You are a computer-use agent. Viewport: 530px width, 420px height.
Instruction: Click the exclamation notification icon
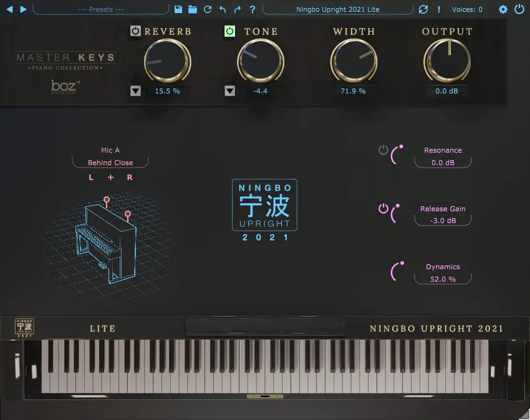click(438, 9)
